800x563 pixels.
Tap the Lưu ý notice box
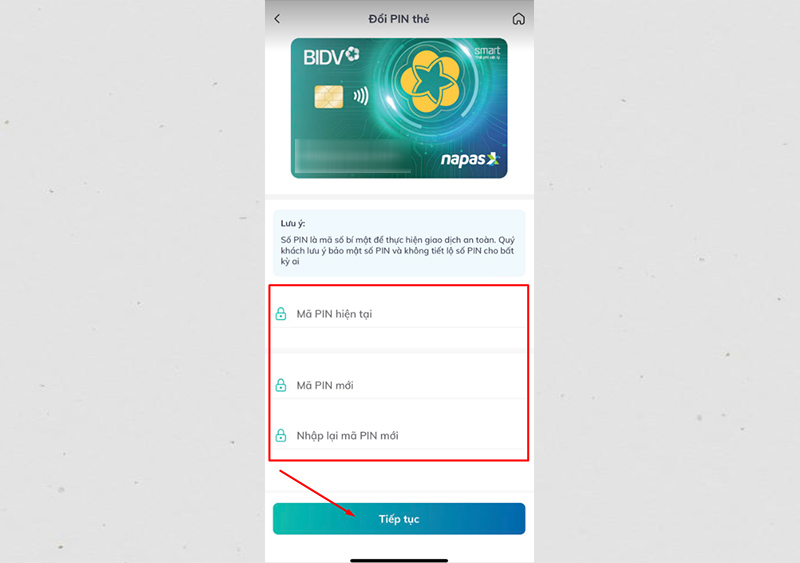pyautogui.click(x=399, y=243)
